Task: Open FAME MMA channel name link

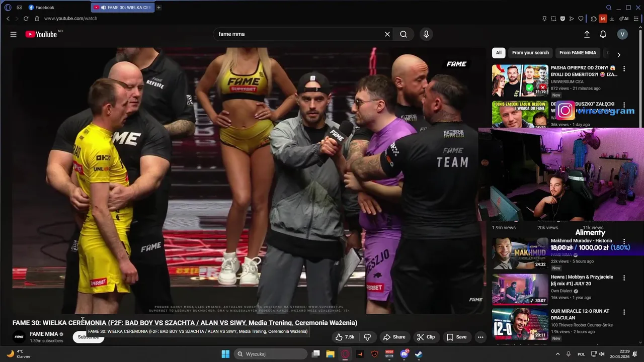Action: click(44, 334)
